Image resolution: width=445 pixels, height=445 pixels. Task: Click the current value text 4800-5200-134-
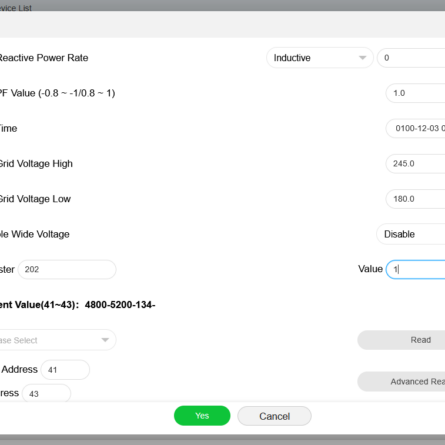click(x=120, y=305)
